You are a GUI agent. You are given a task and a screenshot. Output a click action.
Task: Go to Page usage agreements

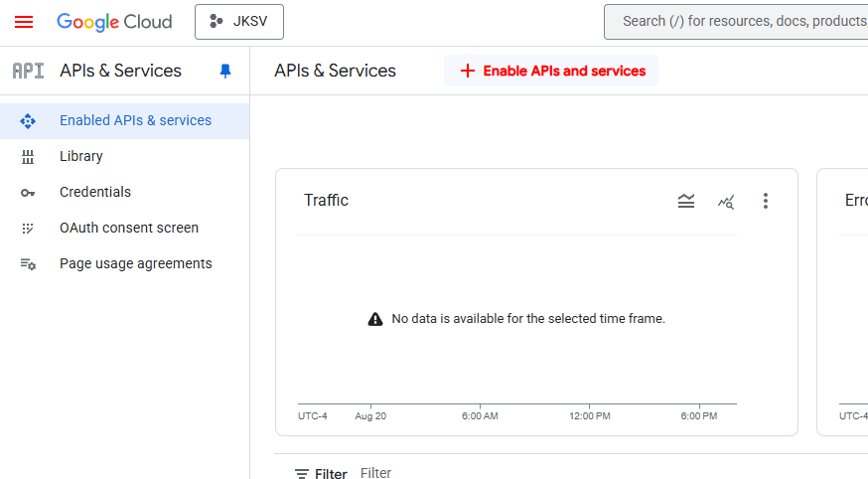pyautogui.click(x=135, y=263)
